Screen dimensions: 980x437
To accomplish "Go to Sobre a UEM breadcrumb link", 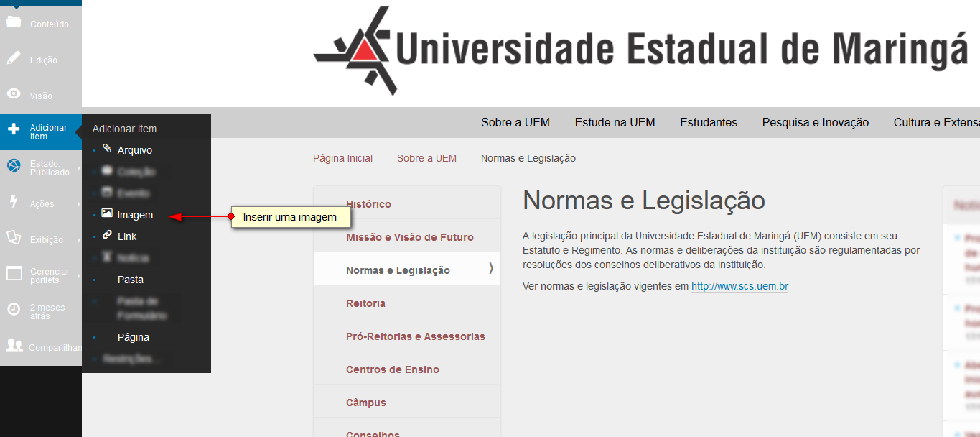I will [426, 158].
